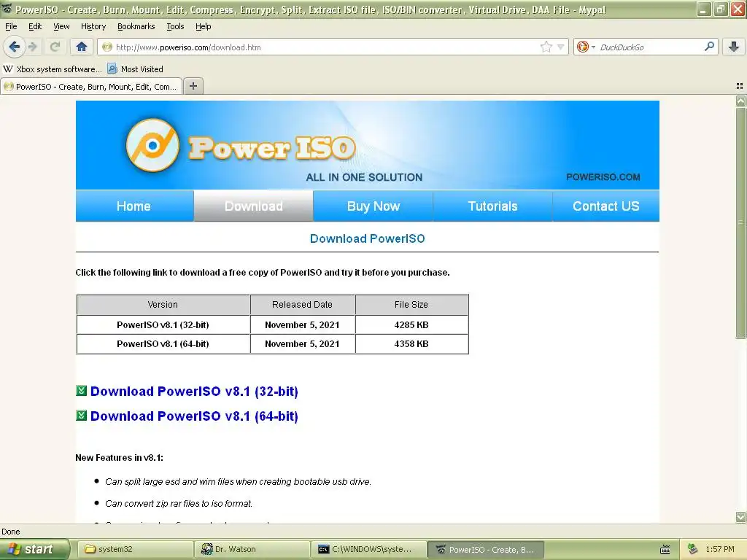Open the File menu
This screenshot has width=747, height=560.
click(x=11, y=26)
